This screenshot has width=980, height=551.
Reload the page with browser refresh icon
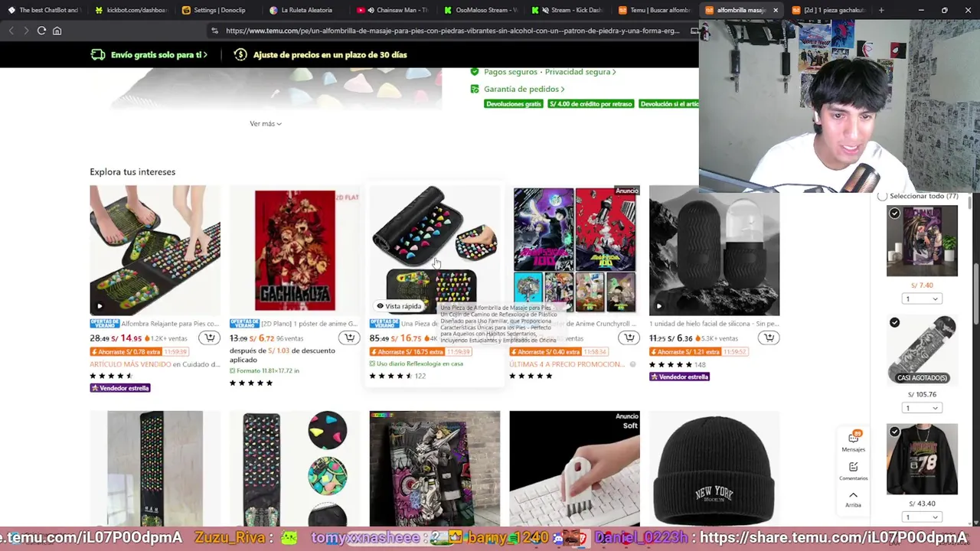click(41, 31)
